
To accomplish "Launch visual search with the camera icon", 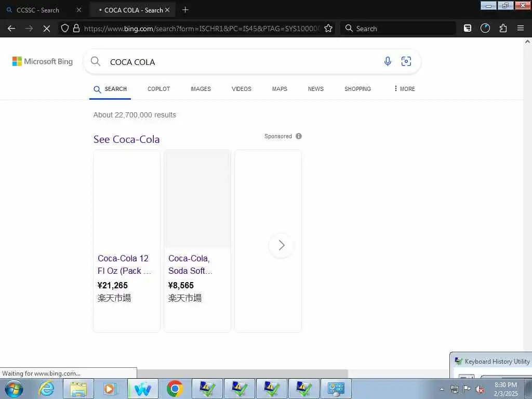I will (x=406, y=61).
